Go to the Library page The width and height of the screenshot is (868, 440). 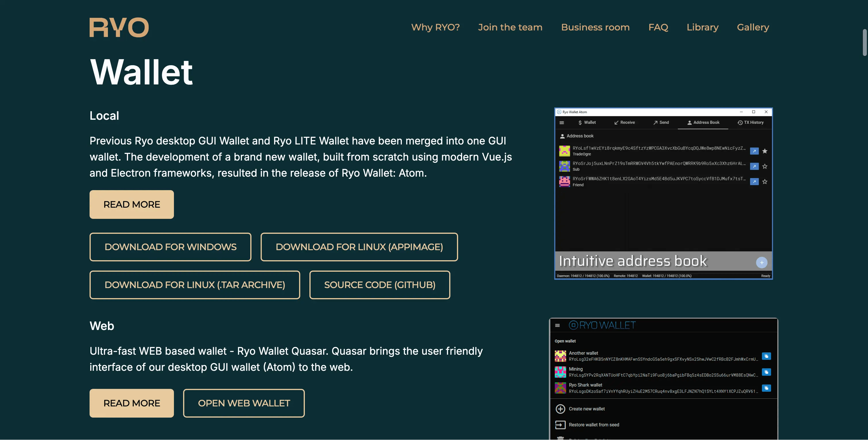point(703,27)
